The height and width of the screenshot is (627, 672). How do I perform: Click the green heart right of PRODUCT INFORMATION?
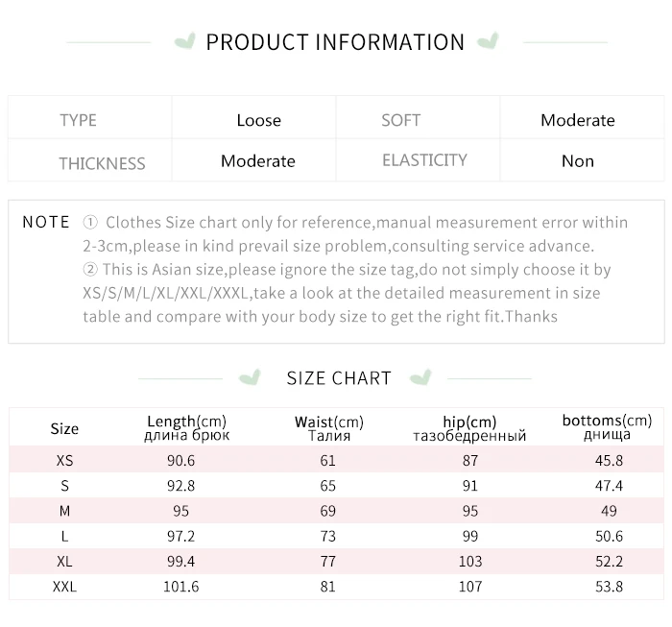(x=488, y=40)
